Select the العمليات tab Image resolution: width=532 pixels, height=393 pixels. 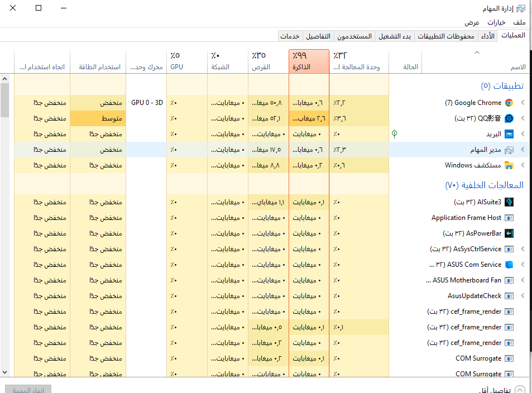point(514,35)
